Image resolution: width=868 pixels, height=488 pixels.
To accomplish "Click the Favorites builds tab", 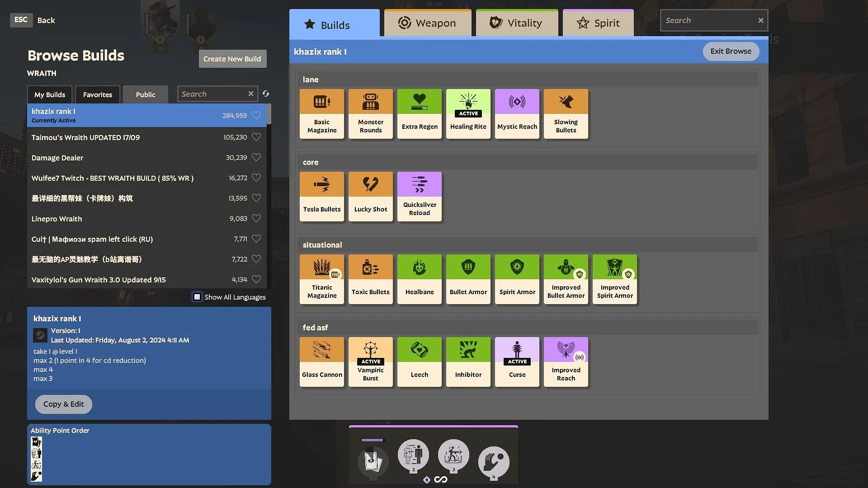I will 97,94.
